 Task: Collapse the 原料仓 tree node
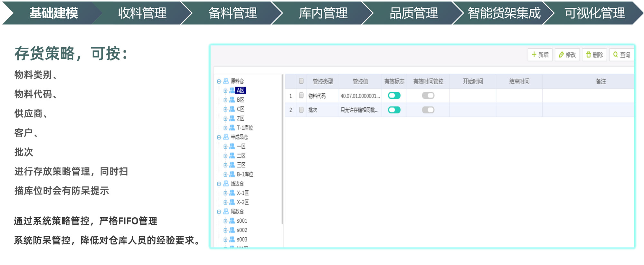[219, 81]
